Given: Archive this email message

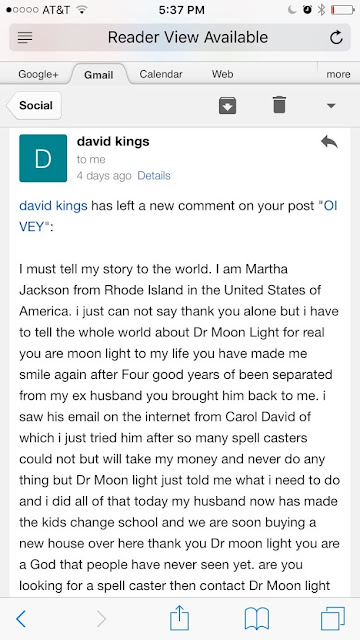Looking at the screenshot, I should [x=227, y=106].
